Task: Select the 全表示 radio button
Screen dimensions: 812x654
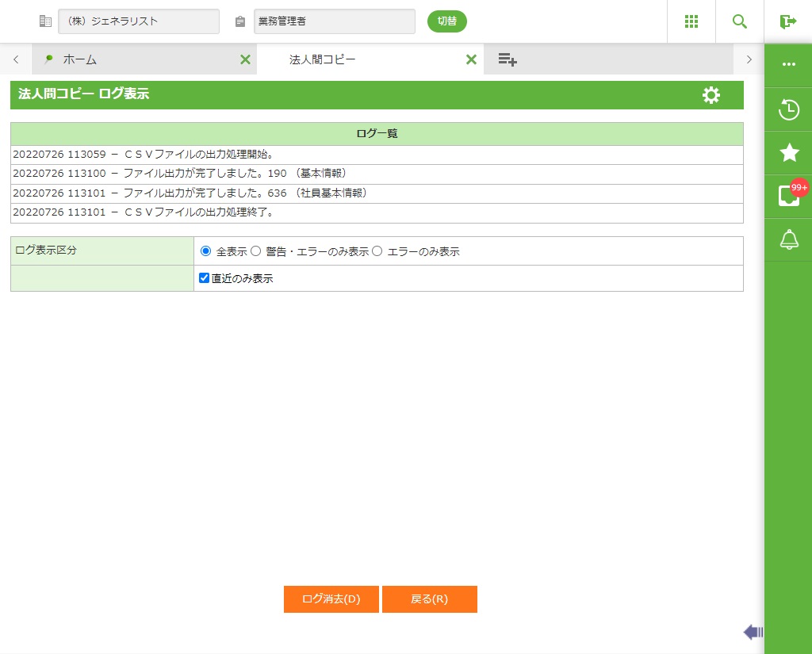Action: pos(206,251)
